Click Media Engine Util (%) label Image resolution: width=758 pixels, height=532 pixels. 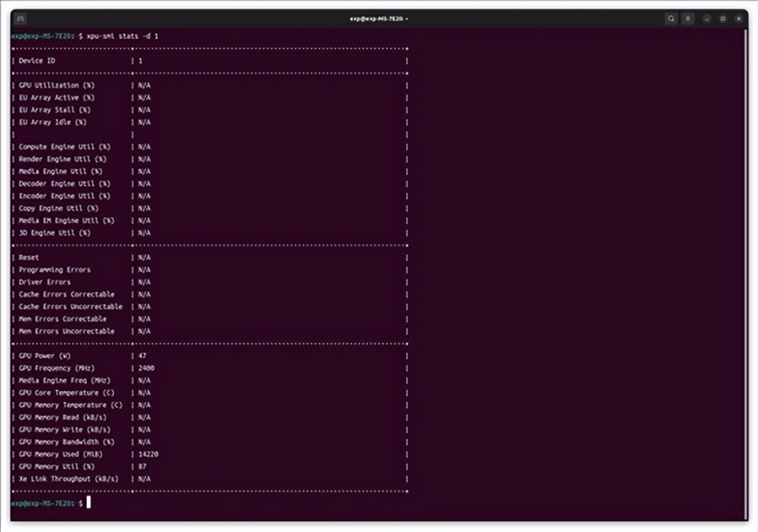(61, 171)
